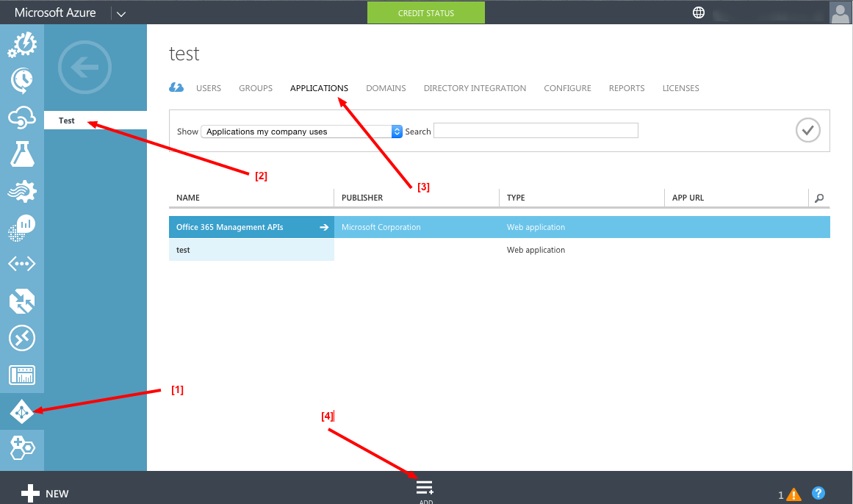Click Web application type in test row

(x=536, y=251)
